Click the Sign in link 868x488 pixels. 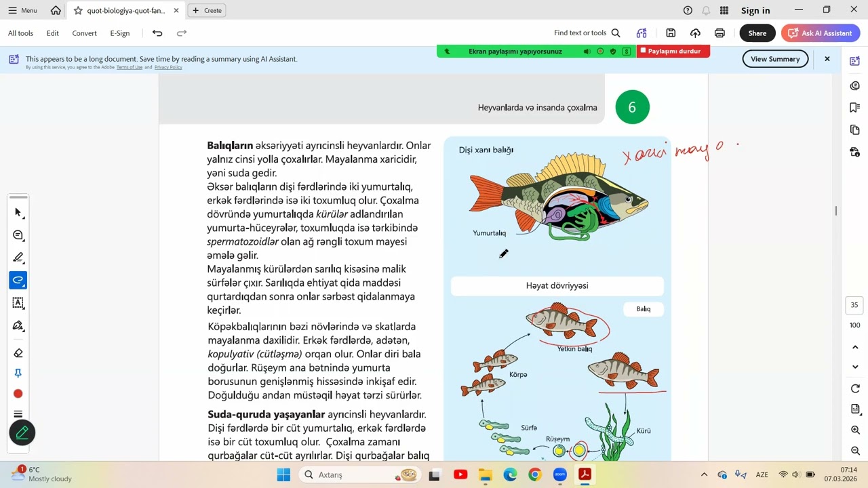tap(755, 10)
